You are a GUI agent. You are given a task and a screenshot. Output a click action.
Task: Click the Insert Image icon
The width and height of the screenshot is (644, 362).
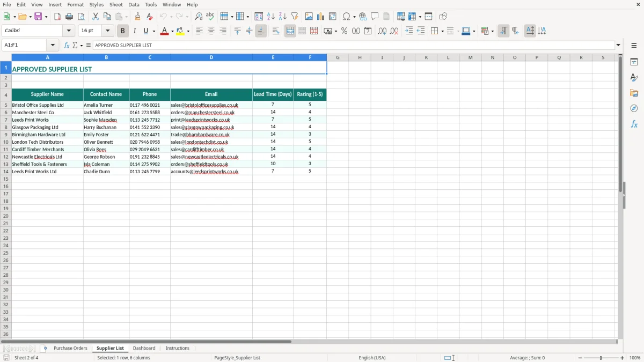309,17
